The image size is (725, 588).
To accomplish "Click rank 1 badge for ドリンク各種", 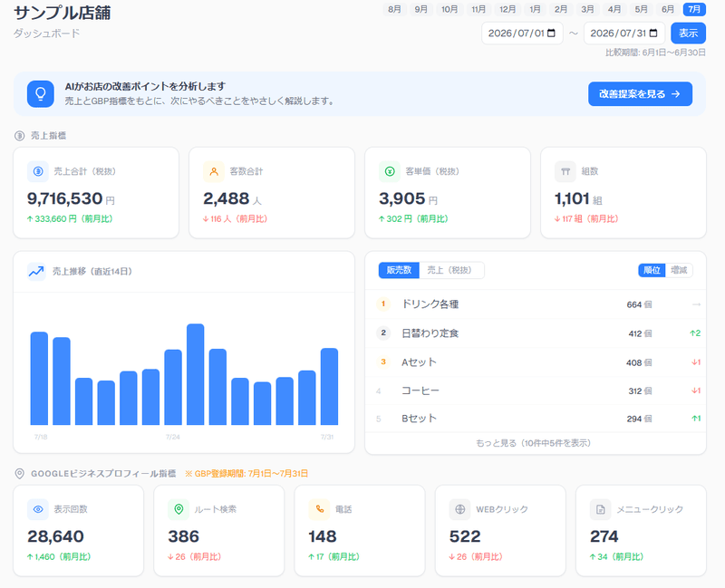I will 383,304.
